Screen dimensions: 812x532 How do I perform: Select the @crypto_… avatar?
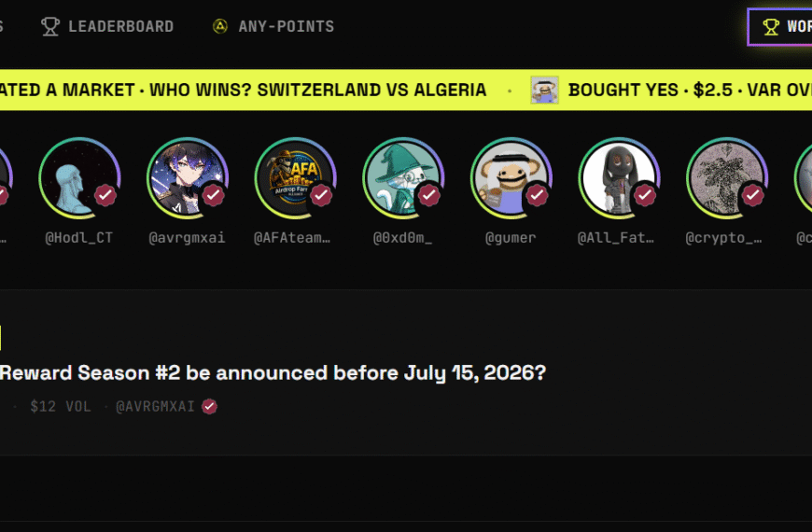point(726,178)
